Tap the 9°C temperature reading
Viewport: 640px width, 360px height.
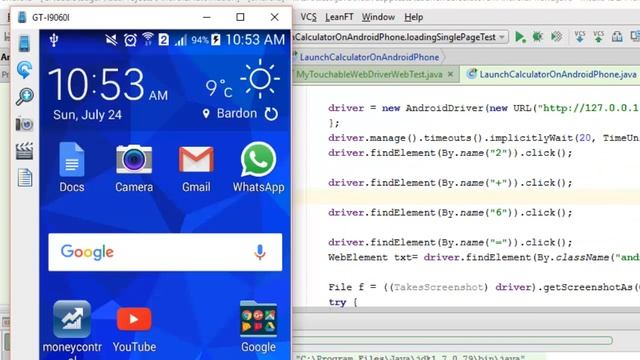[219, 88]
